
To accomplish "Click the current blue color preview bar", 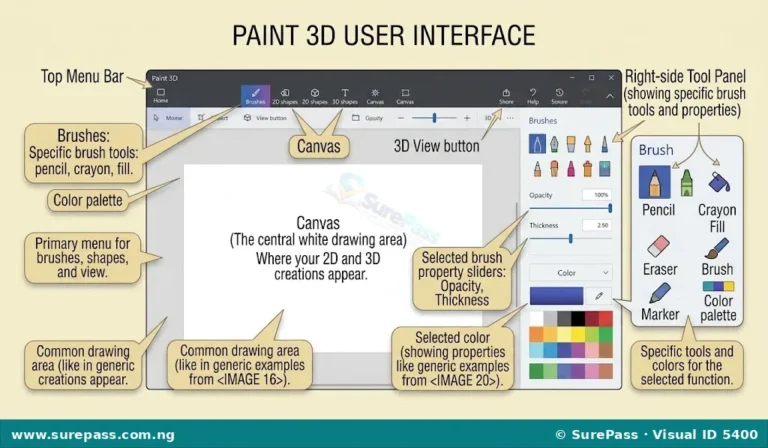I will 556,296.
